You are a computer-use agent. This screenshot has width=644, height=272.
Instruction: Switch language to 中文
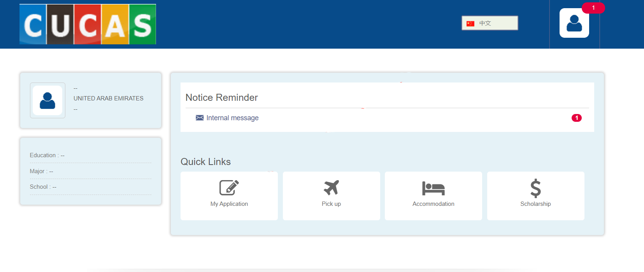click(485, 23)
